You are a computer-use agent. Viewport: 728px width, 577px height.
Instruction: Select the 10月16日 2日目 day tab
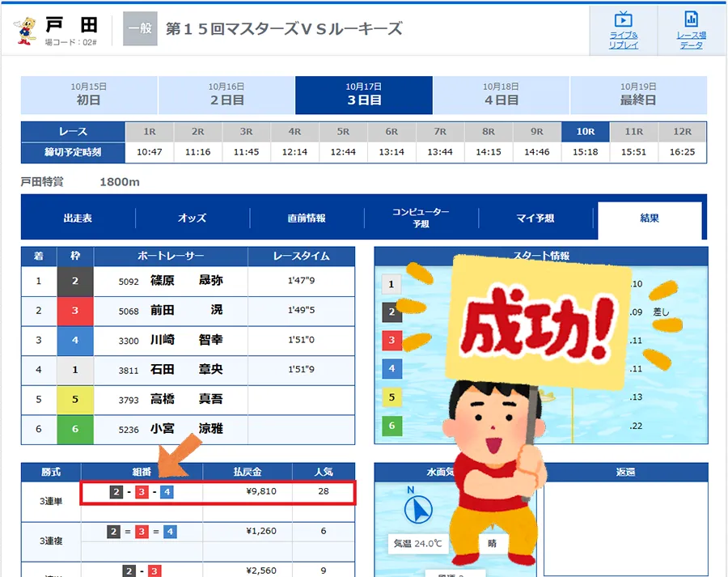click(226, 95)
